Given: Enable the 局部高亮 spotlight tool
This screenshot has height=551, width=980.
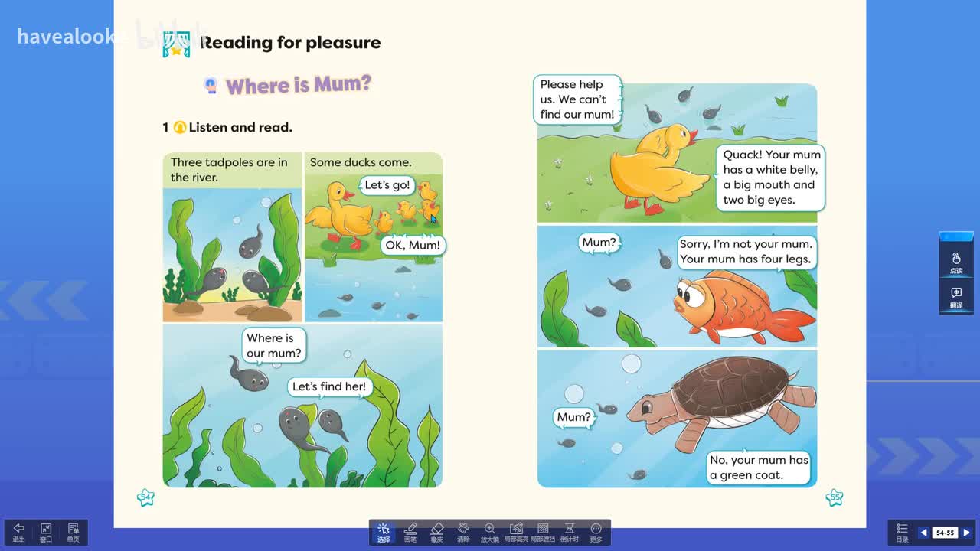Looking at the screenshot, I should pos(516,532).
